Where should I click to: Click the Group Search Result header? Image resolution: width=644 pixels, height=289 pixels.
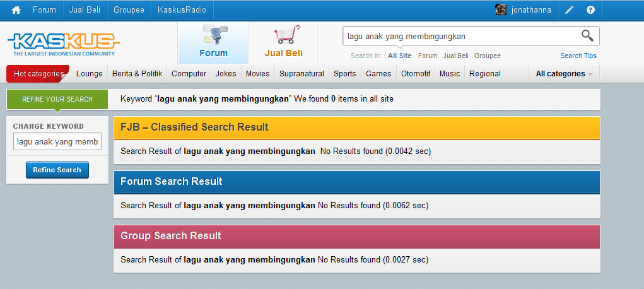click(x=356, y=236)
